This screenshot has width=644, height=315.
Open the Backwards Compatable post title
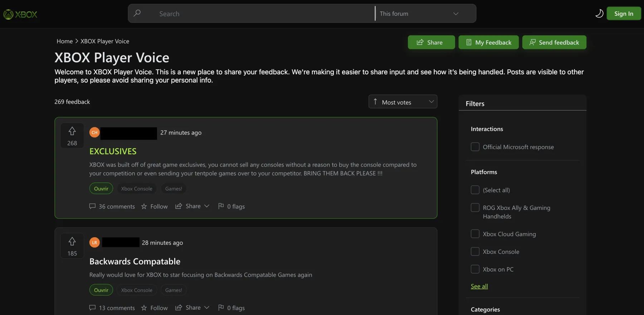(x=135, y=261)
